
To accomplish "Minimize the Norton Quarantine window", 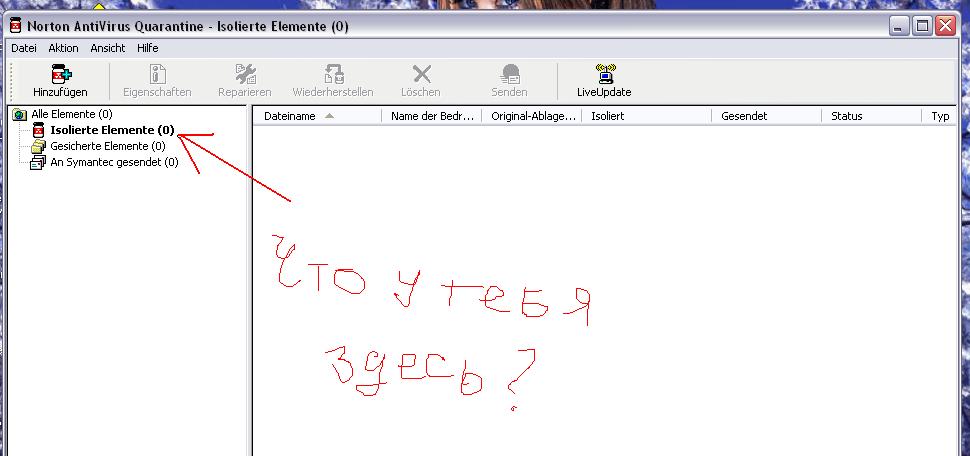I will (x=900, y=27).
